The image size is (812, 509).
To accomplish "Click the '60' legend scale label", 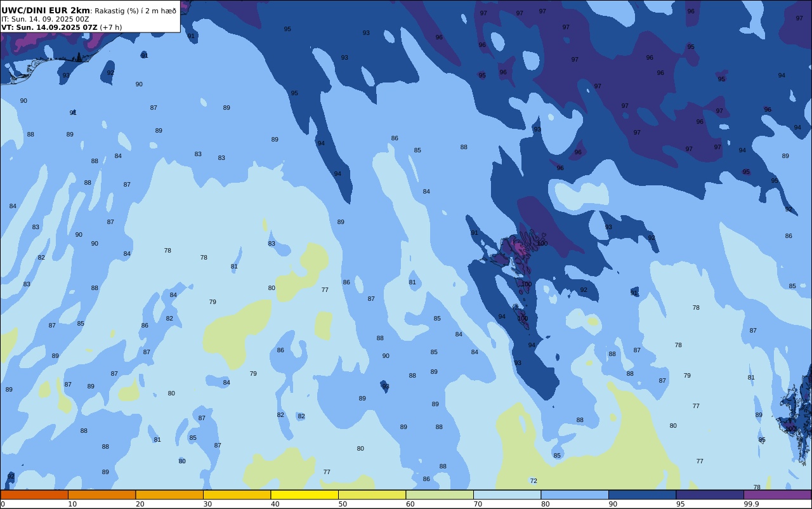I will pos(410,504).
